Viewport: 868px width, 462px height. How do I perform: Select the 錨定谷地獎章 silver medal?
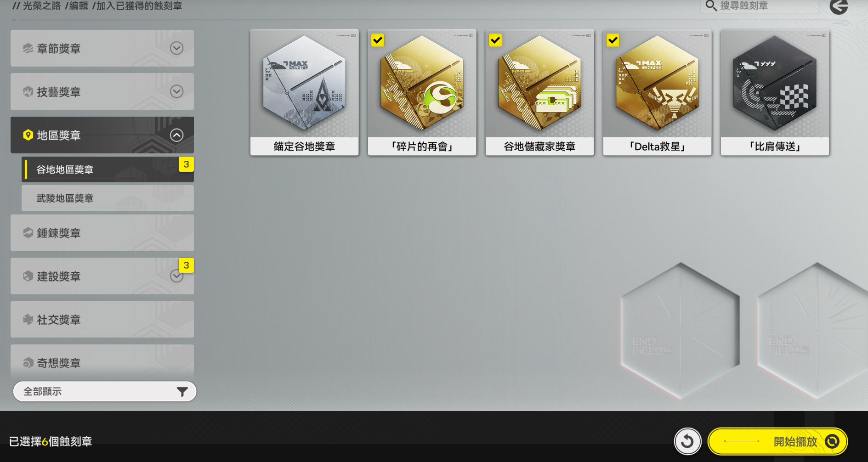tap(304, 92)
